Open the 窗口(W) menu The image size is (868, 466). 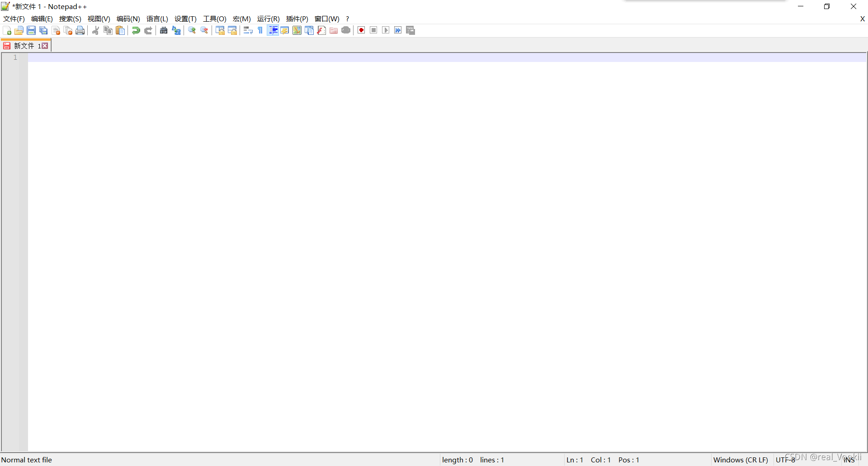click(327, 19)
